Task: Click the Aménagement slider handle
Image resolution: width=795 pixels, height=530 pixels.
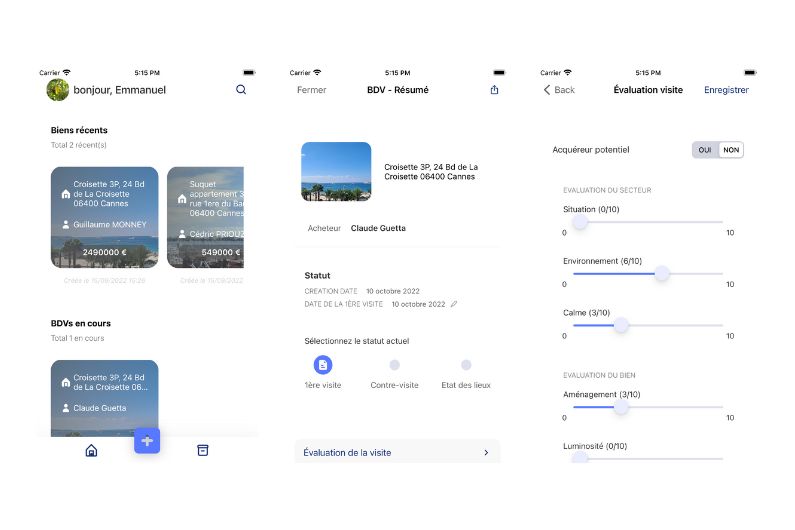Action: pyautogui.click(x=621, y=407)
